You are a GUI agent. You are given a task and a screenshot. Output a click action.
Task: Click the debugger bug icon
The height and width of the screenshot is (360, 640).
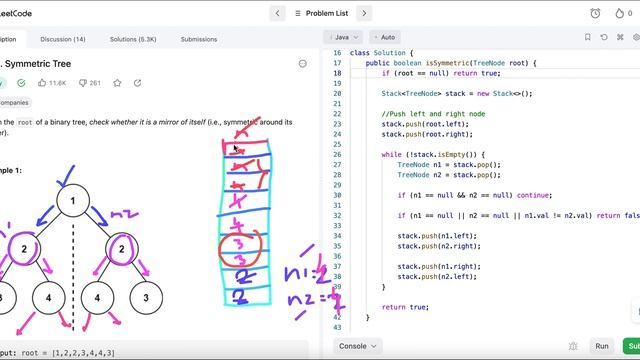(x=573, y=346)
